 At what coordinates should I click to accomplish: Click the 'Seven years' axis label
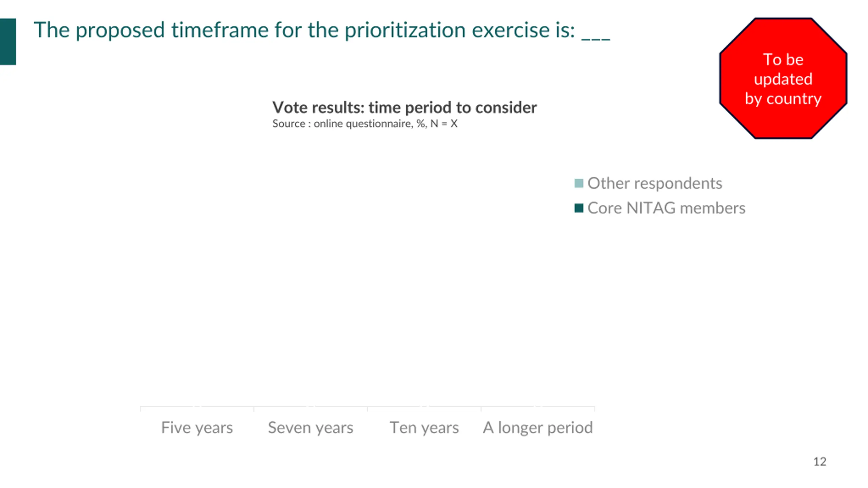(x=311, y=428)
